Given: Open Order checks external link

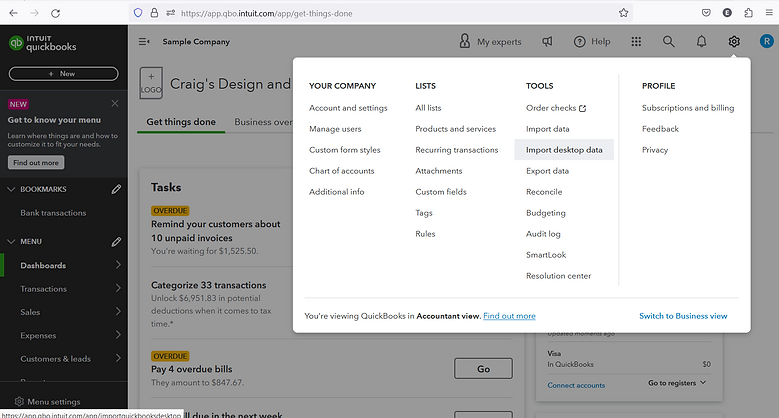Looking at the screenshot, I should click(x=556, y=108).
